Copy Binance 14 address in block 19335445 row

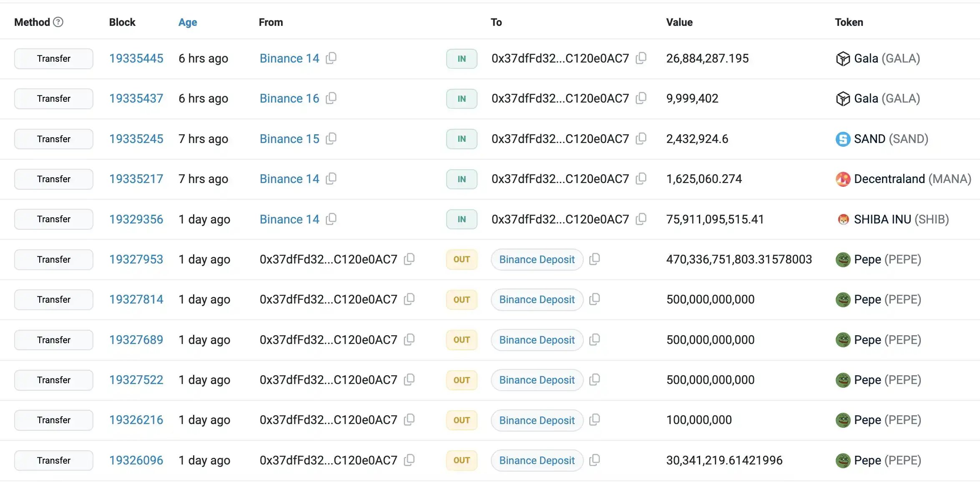point(331,58)
